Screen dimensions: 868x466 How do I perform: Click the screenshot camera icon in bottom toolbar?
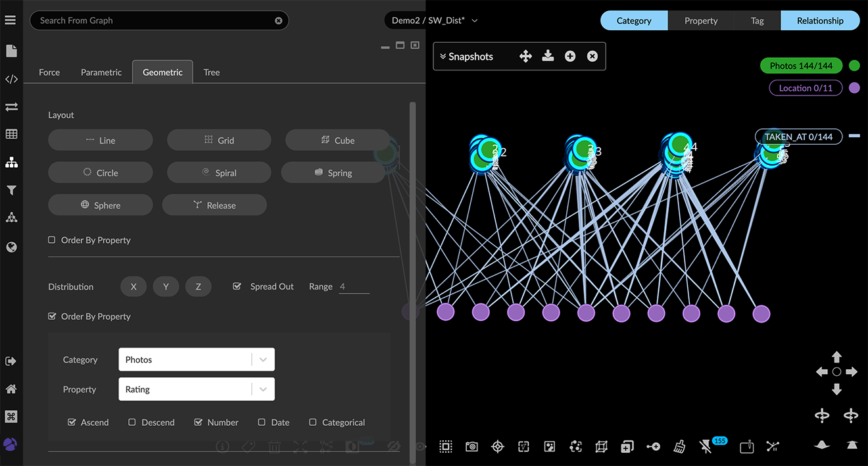[x=471, y=447]
